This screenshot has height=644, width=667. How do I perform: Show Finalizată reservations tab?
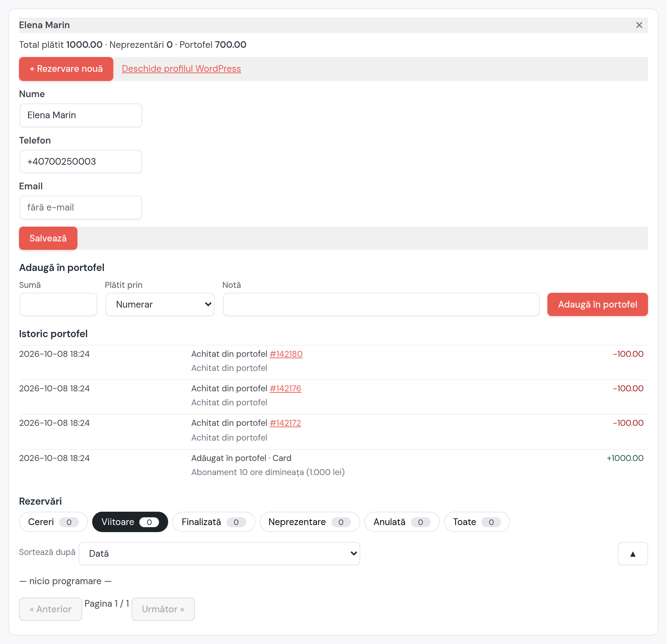(214, 522)
